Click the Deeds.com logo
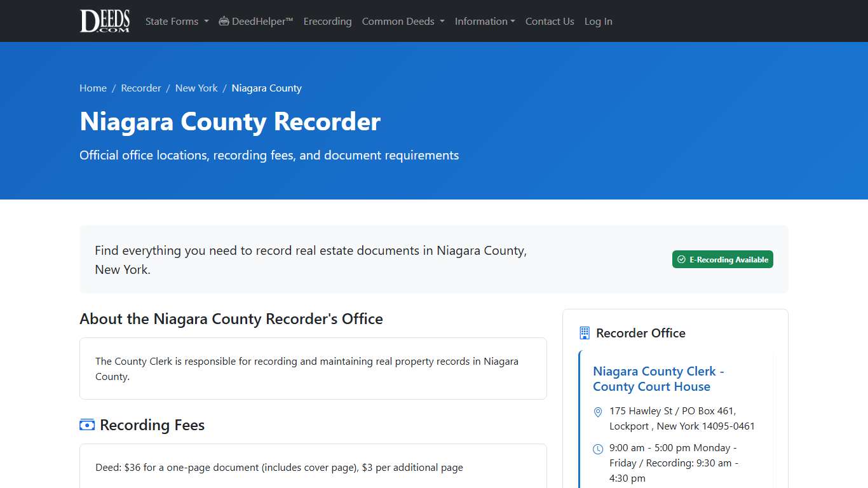This screenshot has width=868, height=488. pos(104,20)
